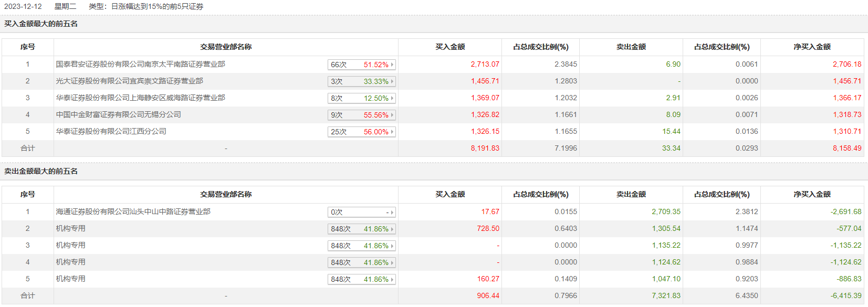
Task: Click 华泰证券上海静安区威海路证券营业部 link
Action: click(x=141, y=98)
